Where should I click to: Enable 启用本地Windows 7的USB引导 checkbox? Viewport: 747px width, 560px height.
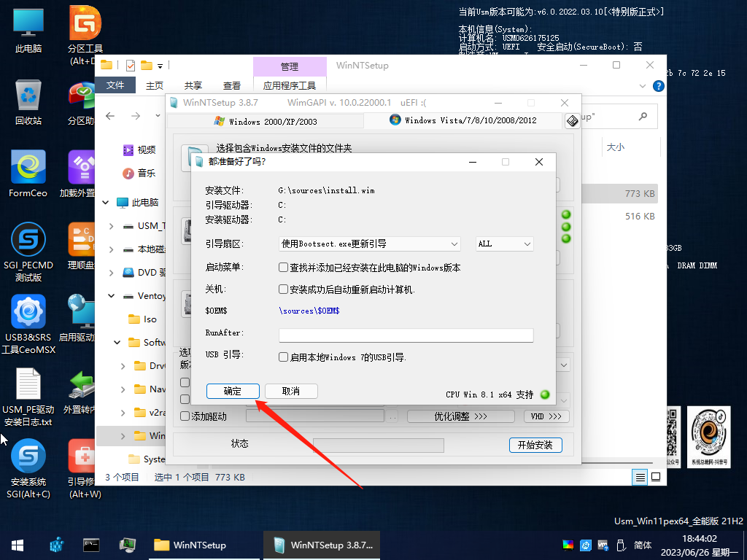pos(284,357)
